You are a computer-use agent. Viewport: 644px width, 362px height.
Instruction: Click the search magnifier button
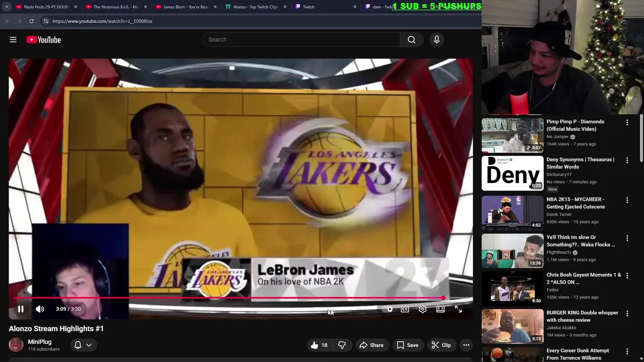(412, 40)
